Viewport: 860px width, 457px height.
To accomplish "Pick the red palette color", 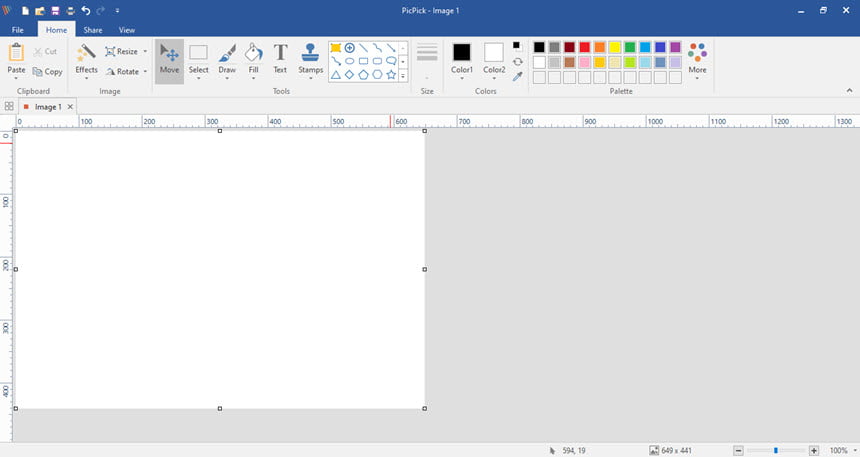I will point(585,47).
